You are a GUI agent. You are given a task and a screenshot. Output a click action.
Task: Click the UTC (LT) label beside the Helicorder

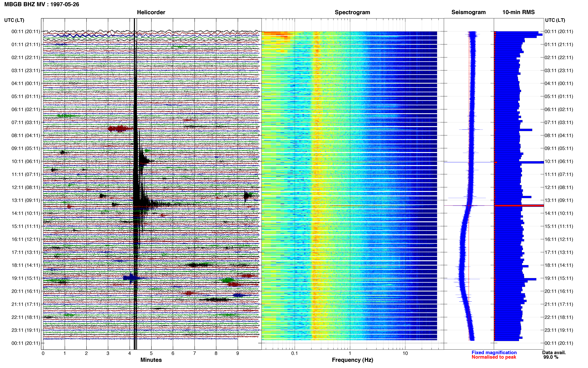coord(14,20)
